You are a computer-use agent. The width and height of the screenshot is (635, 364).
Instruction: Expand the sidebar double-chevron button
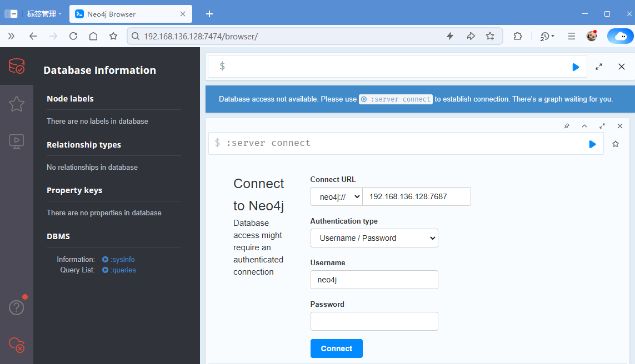[11, 37]
